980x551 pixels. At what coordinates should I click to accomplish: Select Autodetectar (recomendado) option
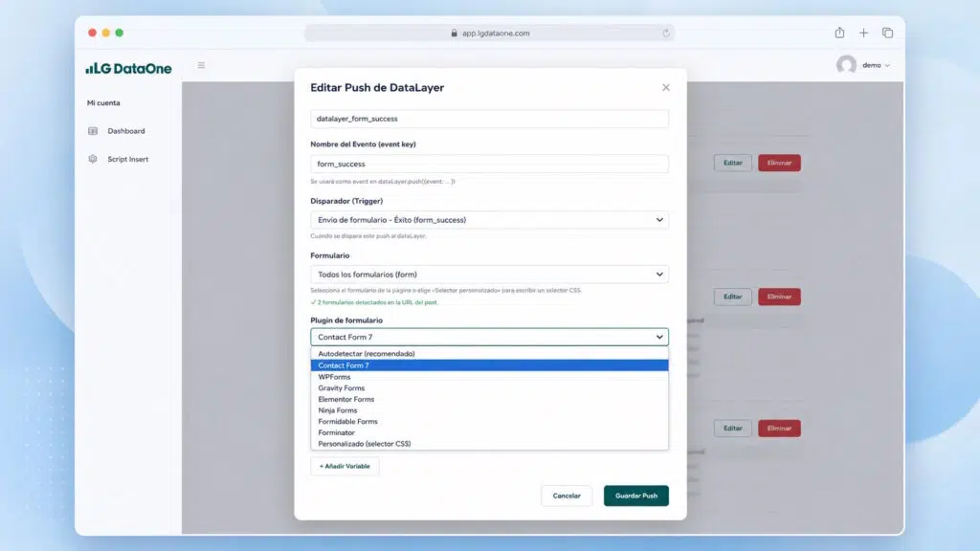(489, 354)
